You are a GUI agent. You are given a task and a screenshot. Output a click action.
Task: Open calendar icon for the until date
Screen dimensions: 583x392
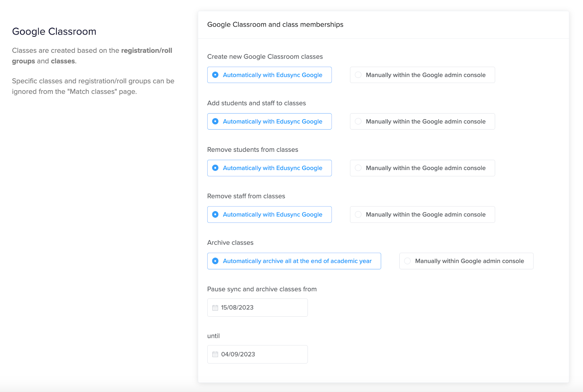click(x=215, y=355)
